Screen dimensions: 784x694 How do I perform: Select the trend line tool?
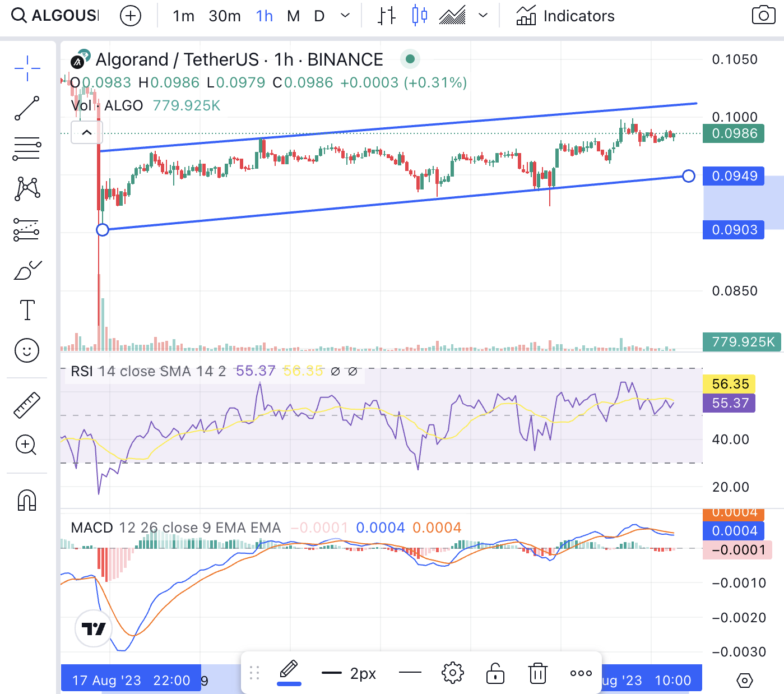[x=27, y=108]
